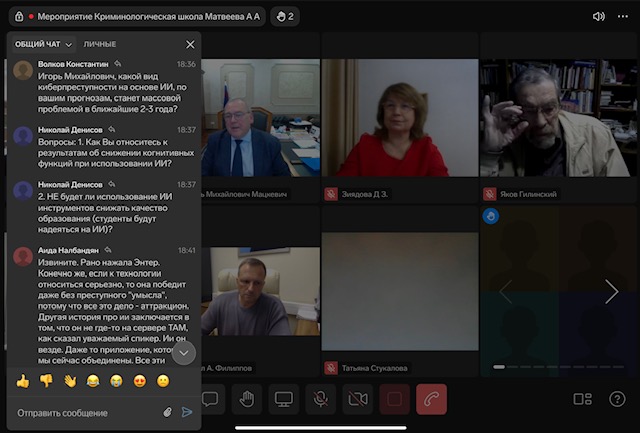Open raised hands counter showing 2

[x=283, y=16]
